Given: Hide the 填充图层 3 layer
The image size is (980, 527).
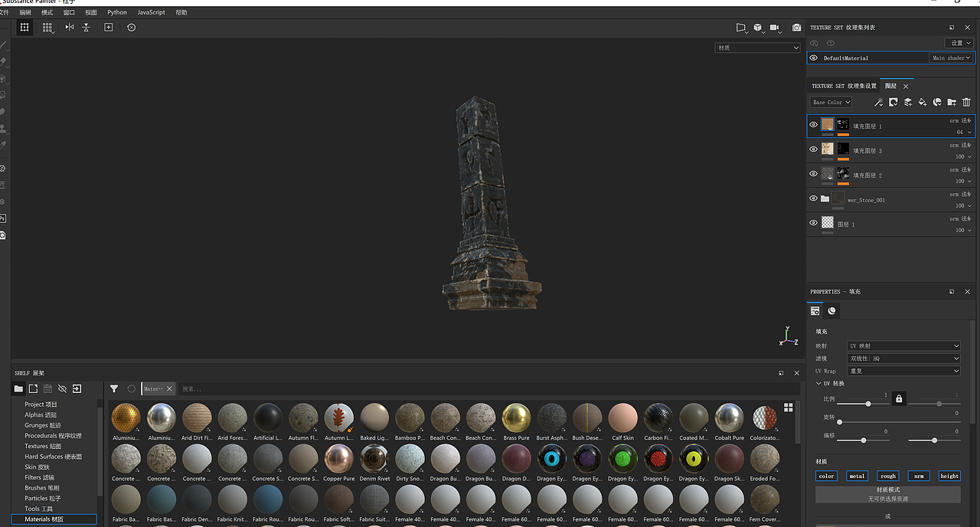Looking at the screenshot, I should click(813, 149).
